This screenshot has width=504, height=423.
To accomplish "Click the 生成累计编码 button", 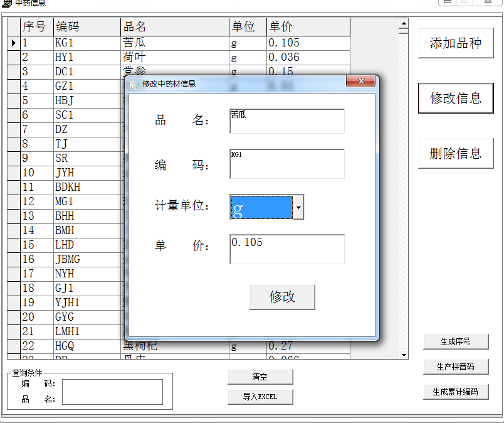I will click(x=456, y=392).
